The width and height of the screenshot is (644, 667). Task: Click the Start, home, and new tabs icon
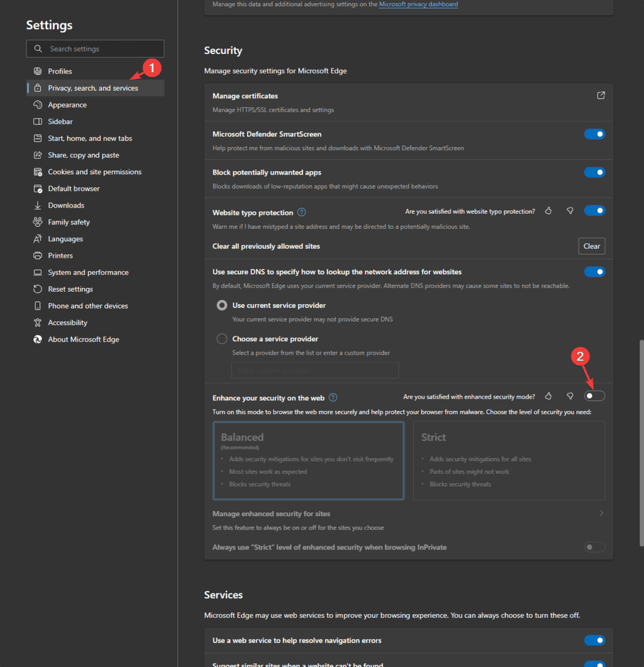coord(38,138)
